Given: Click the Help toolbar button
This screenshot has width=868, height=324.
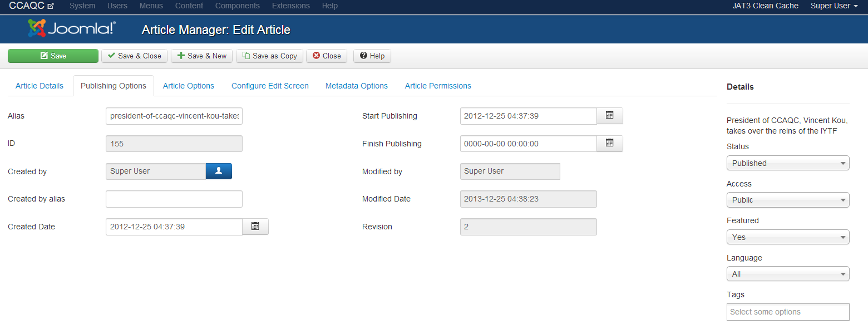Looking at the screenshot, I should point(372,56).
